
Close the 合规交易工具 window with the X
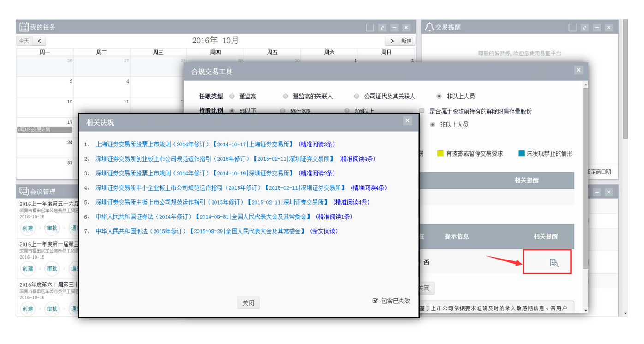578,70
